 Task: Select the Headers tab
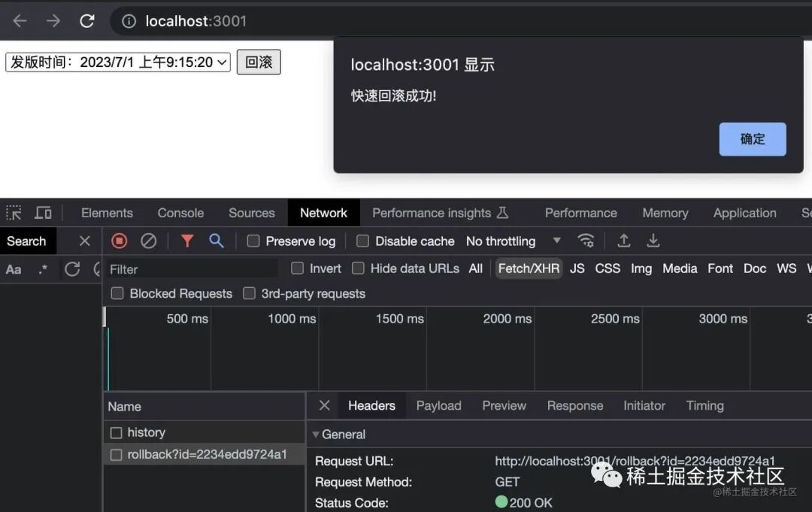point(371,405)
